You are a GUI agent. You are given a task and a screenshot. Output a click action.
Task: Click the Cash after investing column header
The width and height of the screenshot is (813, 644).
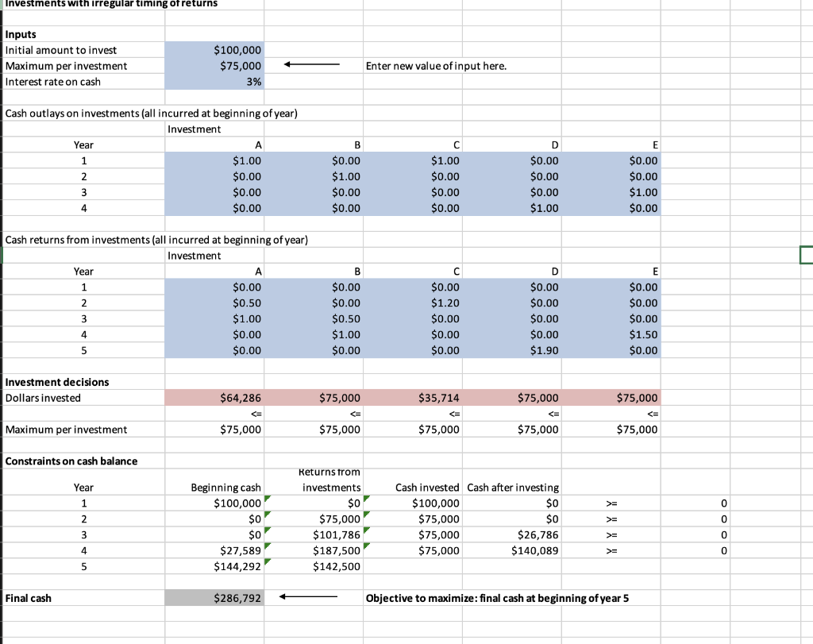click(513, 488)
